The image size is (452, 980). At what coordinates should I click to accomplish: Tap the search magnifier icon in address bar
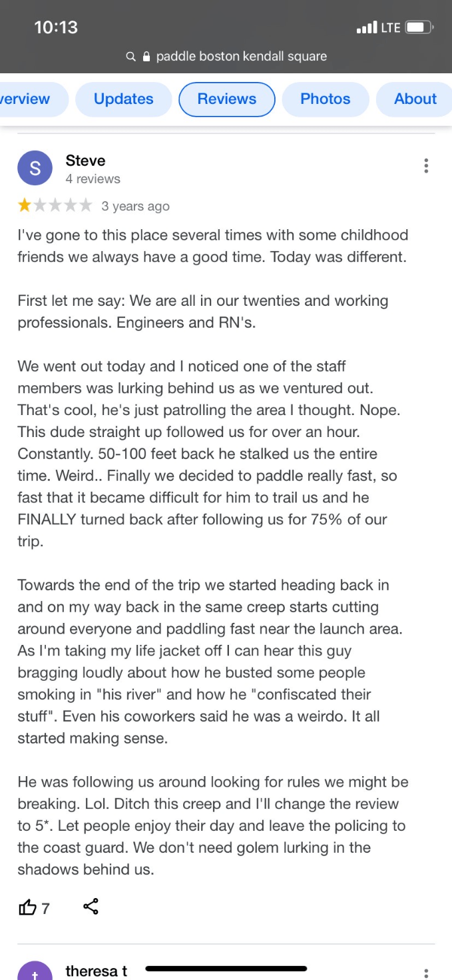130,57
